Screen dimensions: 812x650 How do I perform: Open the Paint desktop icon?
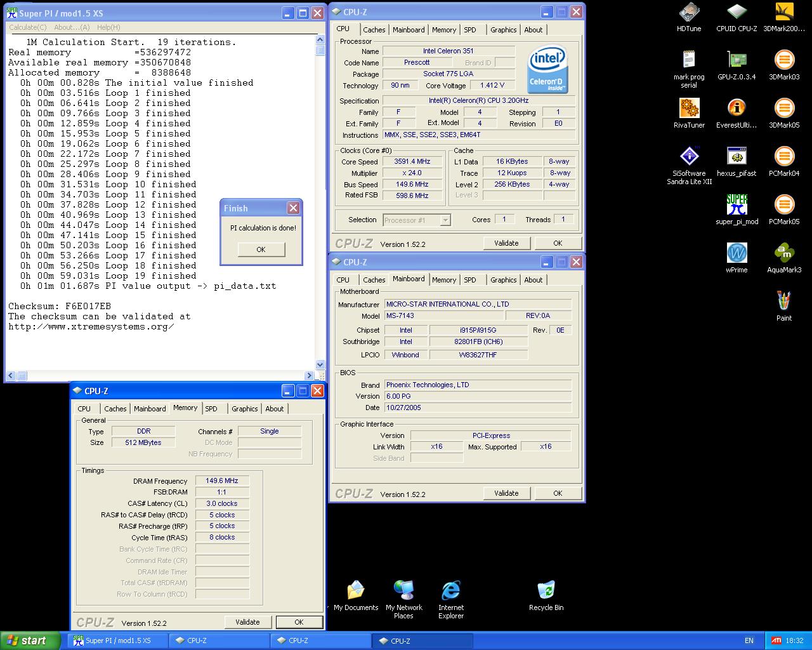[x=784, y=307]
